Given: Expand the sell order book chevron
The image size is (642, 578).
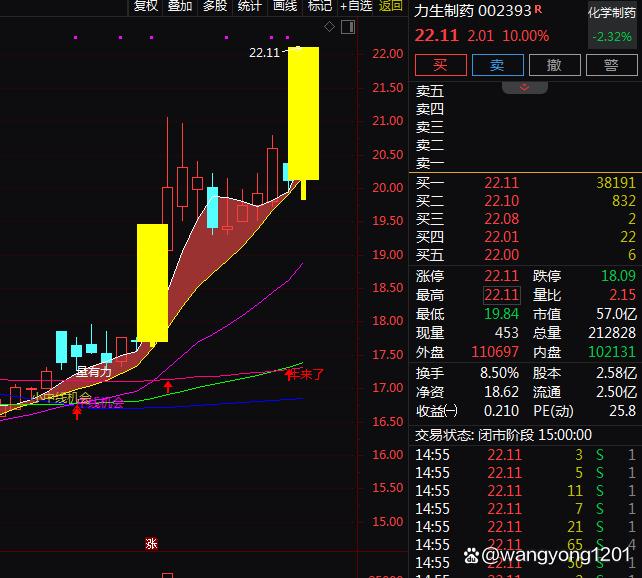Looking at the screenshot, I should (x=525, y=88).
